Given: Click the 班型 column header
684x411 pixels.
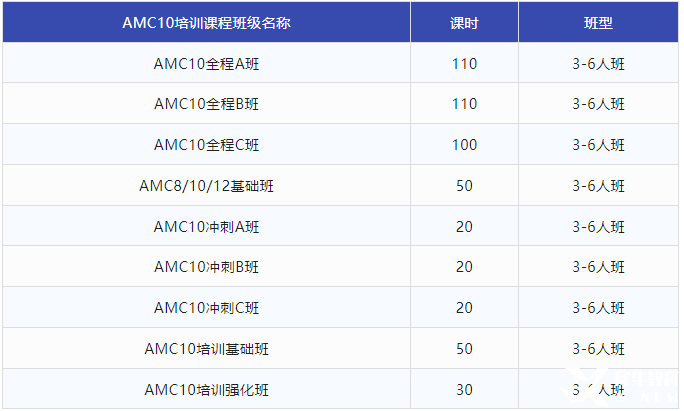Looking at the screenshot, I should [x=598, y=23].
